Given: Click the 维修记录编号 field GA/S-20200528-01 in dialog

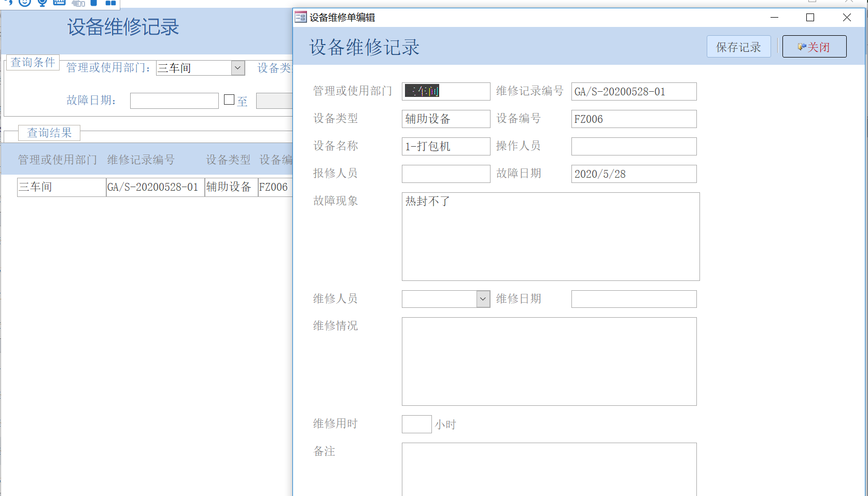Looking at the screenshot, I should (x=634, y=92).
